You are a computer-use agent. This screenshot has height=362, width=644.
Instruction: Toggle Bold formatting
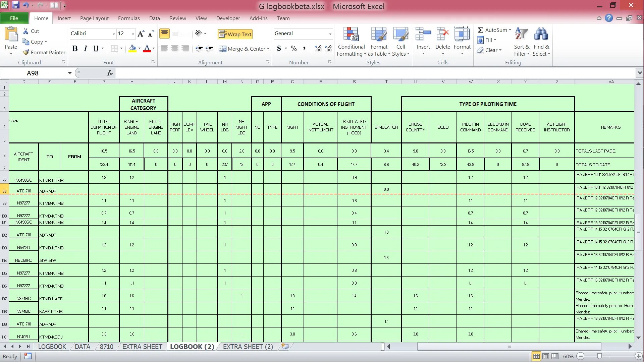click(75, 49)
